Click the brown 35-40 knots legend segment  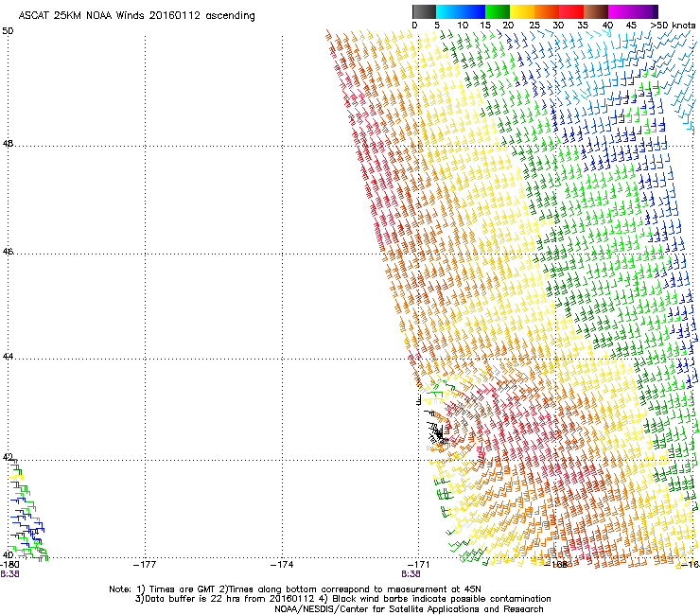596,11
